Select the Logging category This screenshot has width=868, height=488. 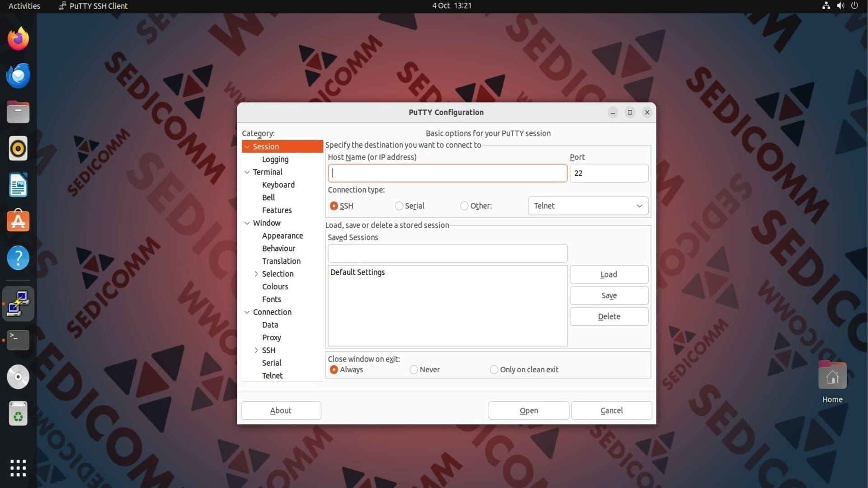pyautogui.click(x=275, y=160)
